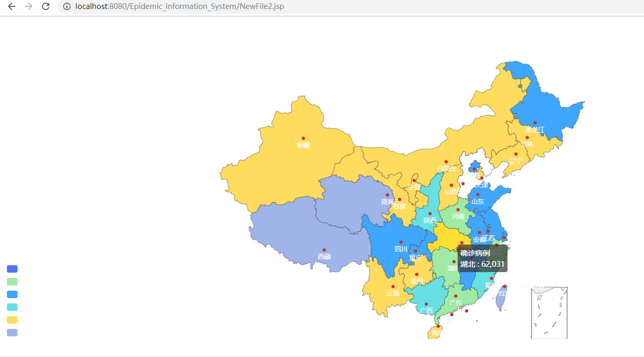Click the red marker dot above 四川
Viewport: 644px width, 357px height.
tap(401, 242)
